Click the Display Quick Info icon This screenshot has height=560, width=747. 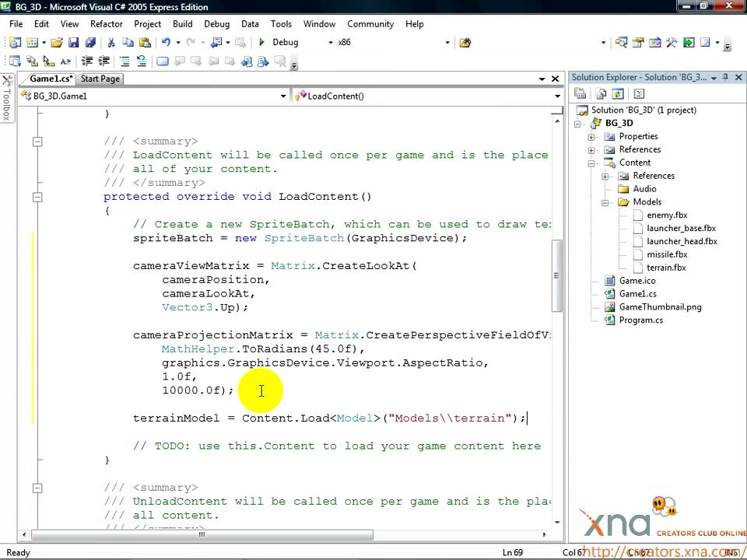click(x=48, y=61)
